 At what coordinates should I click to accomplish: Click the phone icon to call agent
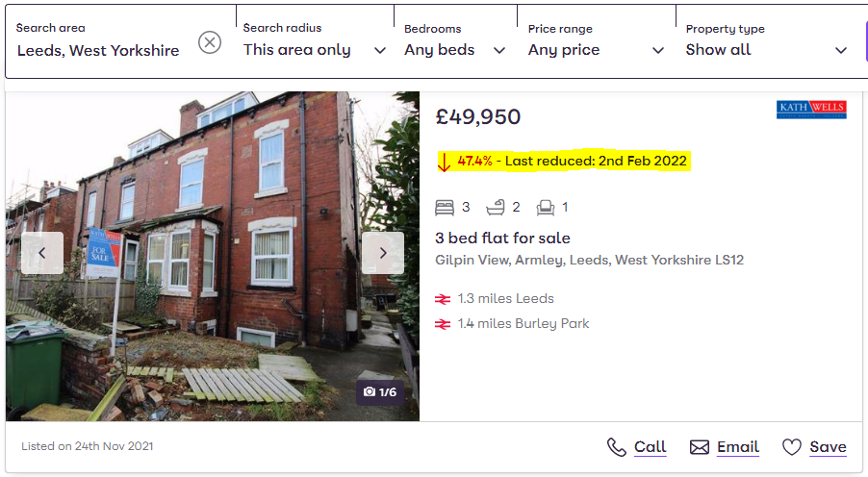[x=617, y=447]
